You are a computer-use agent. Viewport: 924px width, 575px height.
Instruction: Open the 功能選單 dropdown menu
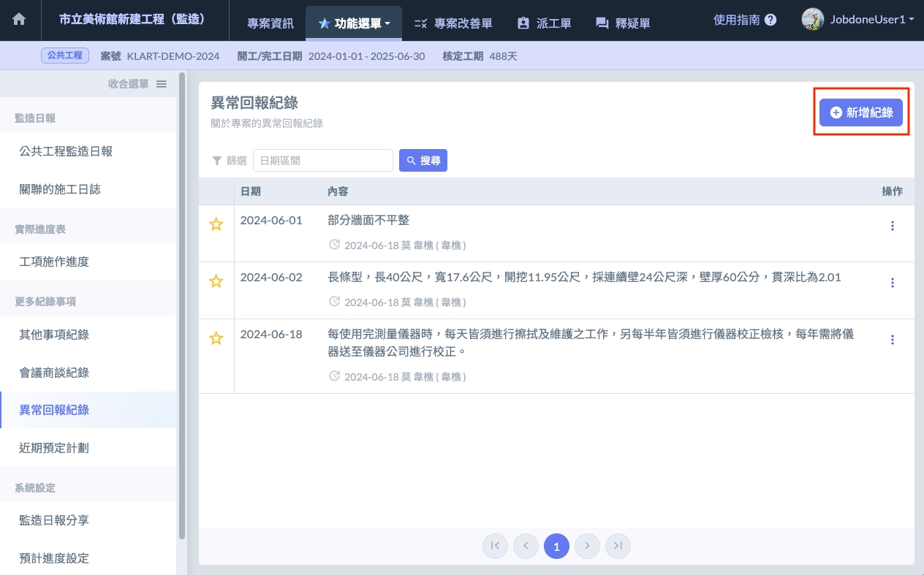355,23
